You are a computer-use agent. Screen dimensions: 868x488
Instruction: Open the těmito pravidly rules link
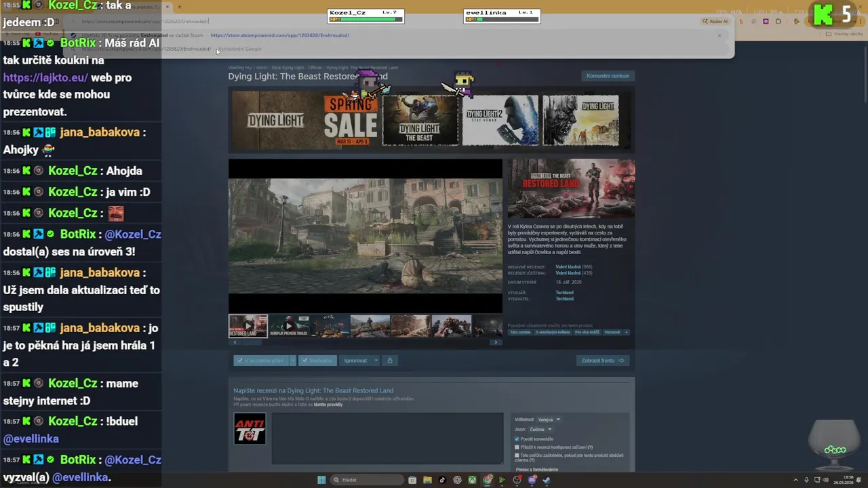328,405
